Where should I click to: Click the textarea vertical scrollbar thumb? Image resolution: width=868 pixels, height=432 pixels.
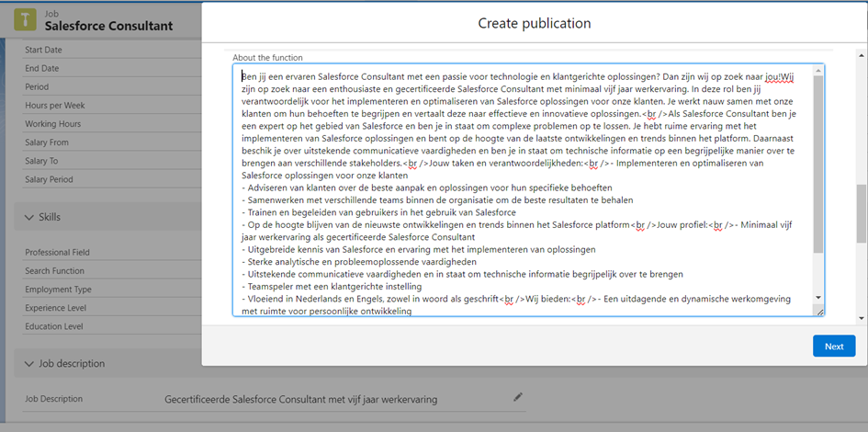pos(818,165)
